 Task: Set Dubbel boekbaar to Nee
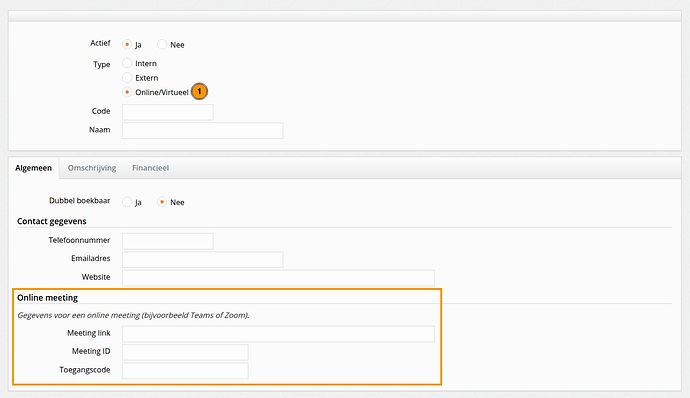(x=162, y=202)
